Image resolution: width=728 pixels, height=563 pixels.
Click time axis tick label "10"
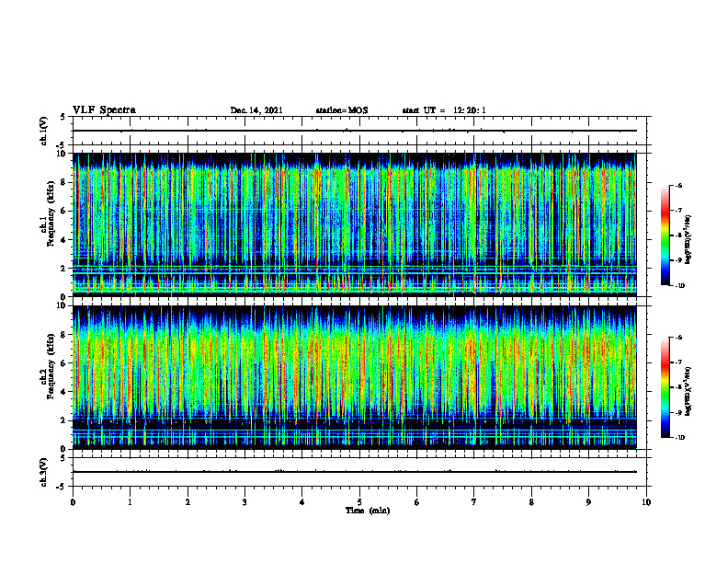tap(646, 502)
